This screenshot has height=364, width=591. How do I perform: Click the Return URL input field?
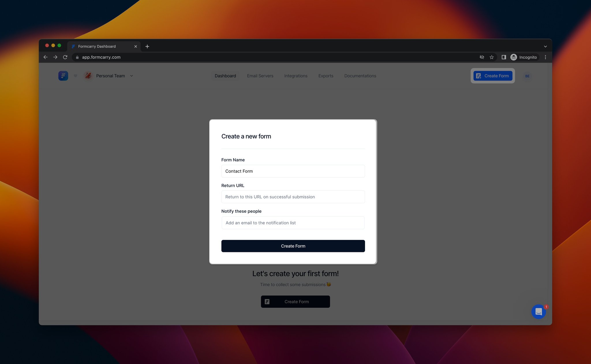pos(293,197)
